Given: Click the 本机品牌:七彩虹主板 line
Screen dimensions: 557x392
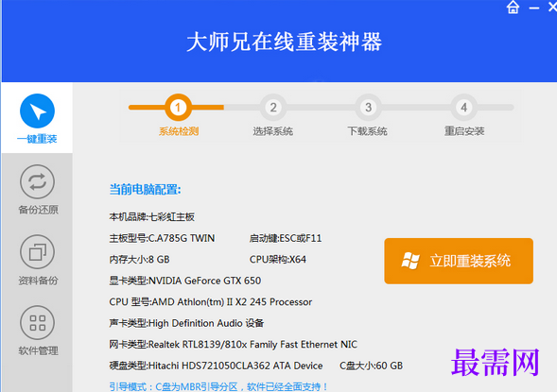Looking at the screenshot, I should [151, 216].
